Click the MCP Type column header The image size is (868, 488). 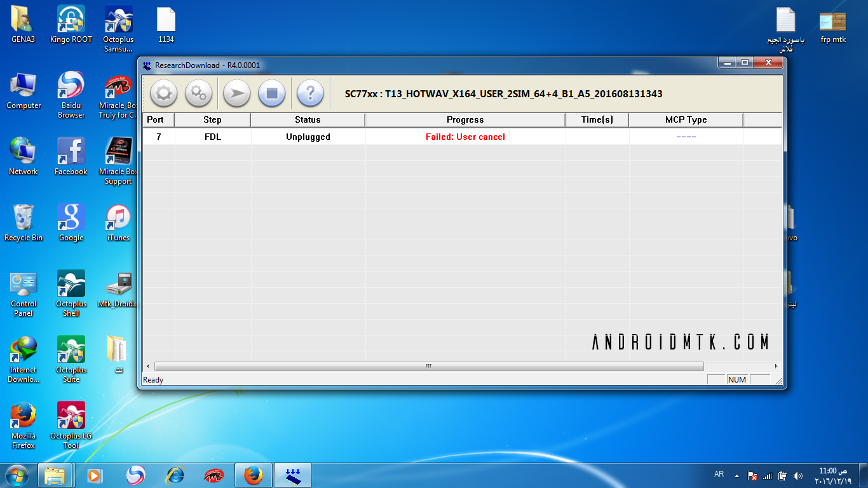point(686,119)
